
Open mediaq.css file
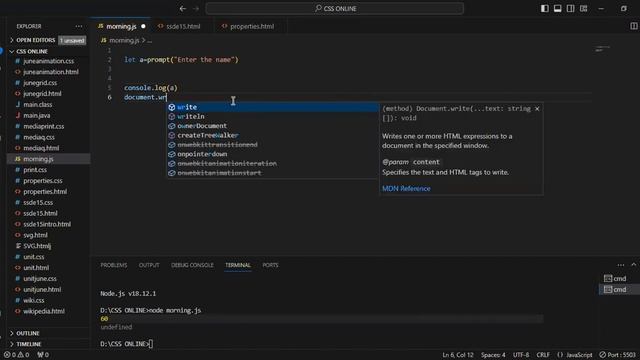coord(39,137)
